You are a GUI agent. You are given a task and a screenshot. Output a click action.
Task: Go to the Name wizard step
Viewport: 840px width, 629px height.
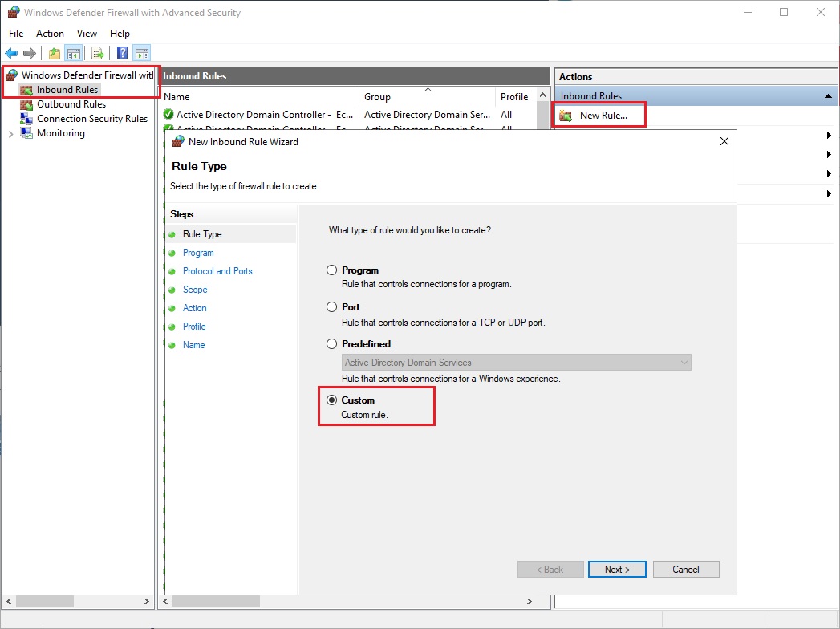click(193, 345)
